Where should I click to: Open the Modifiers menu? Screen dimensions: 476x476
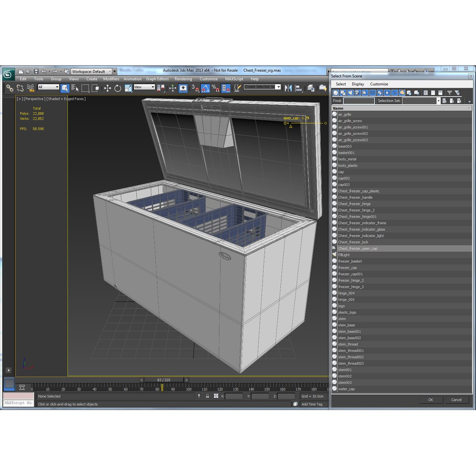click(x=111, y=79)
